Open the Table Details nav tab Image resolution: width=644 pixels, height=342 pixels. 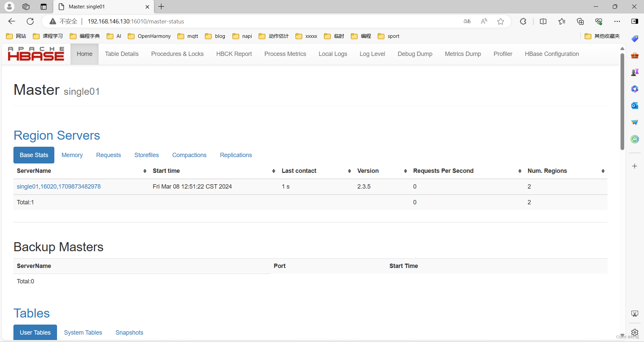click(121, 54)
